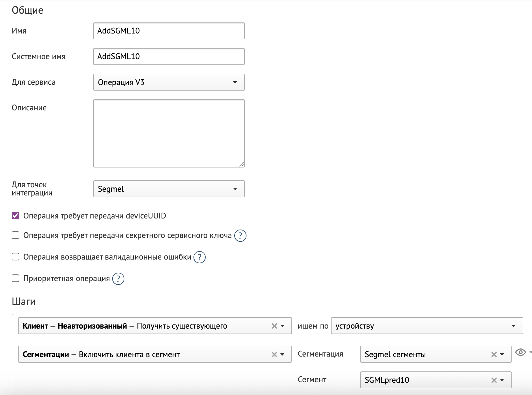Uncheck the deviceUUID requirement checkbox
Viewport: 532px width, 395px height.
(15, 216)
